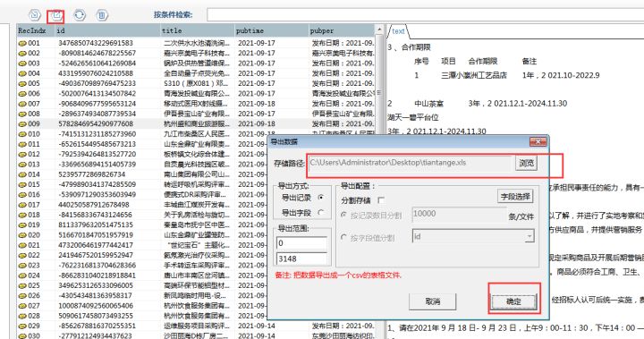Viewport: 644px width, 339px height.
Task: Click the 10000 records-per-file field
Action: (459, 214)
